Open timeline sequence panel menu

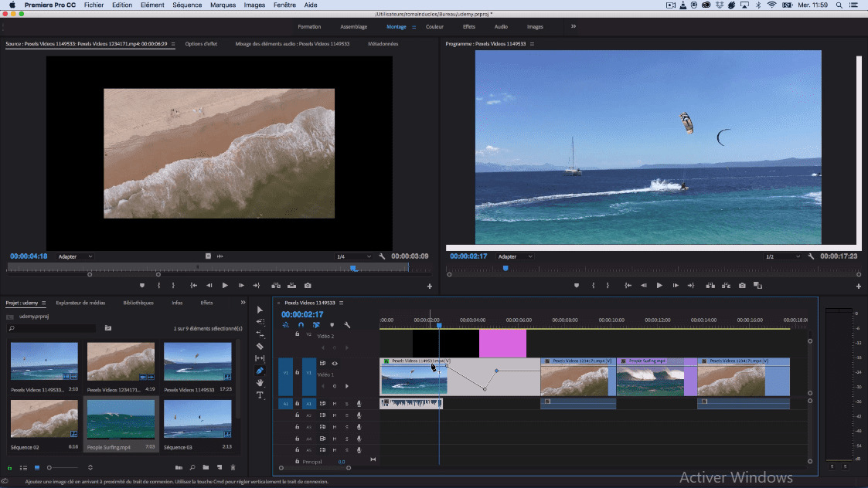click(342, 303)
